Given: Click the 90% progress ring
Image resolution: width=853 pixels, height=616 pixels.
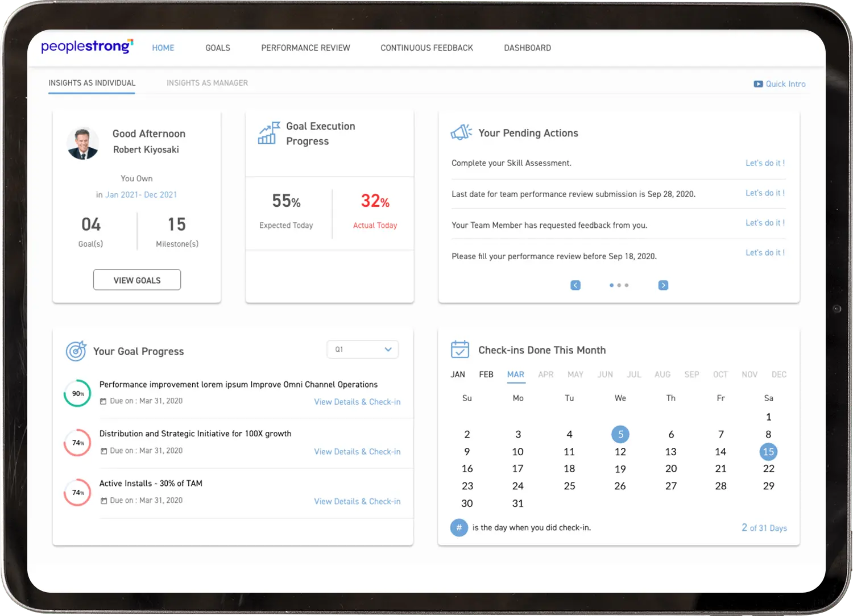Looking at the screenshot, I should (x=77, y=393).
